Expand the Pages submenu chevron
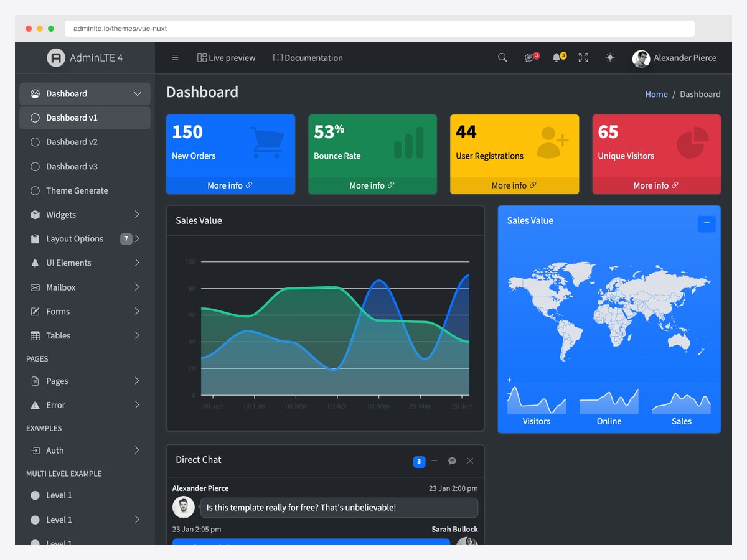This screenshot has width=747, height=560. pos(137,381)
